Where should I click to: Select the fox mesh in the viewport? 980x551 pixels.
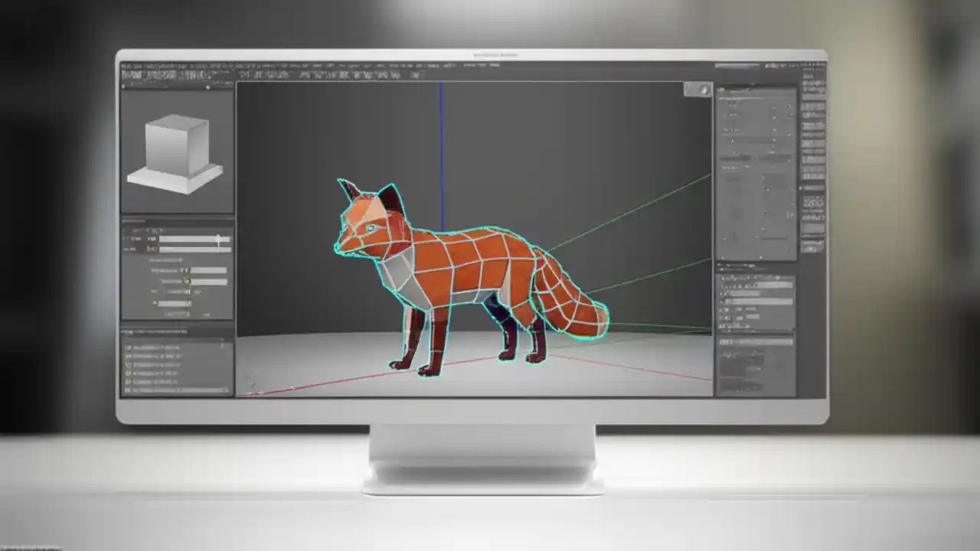coord(459,268)
